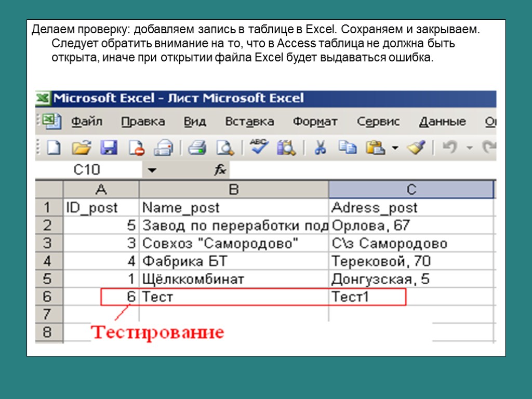This screenshot has height=399, width=532.
Task: Select cell 'Орлова, 67'
Action: (x=411, y=225)
